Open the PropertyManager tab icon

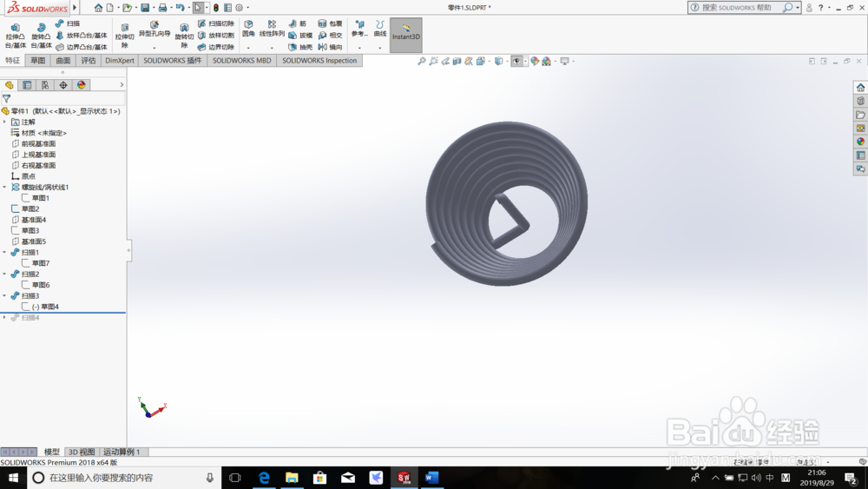pos(27,85)
